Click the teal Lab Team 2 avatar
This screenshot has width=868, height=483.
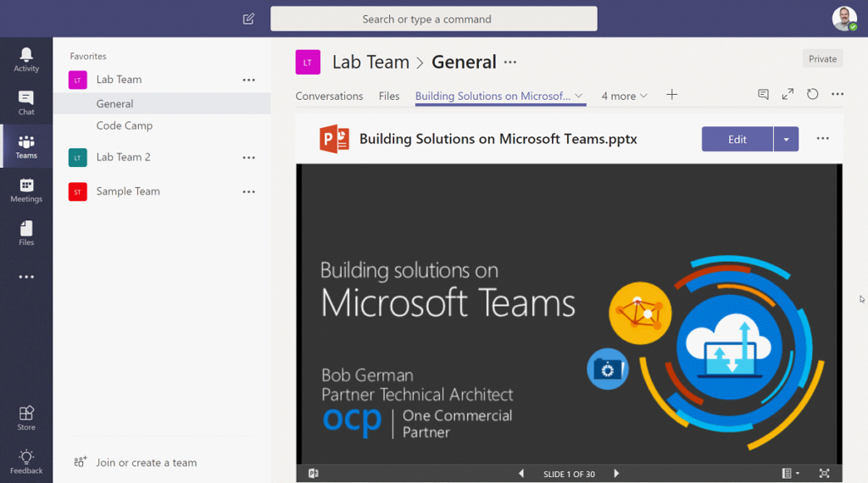pos(77,158)
